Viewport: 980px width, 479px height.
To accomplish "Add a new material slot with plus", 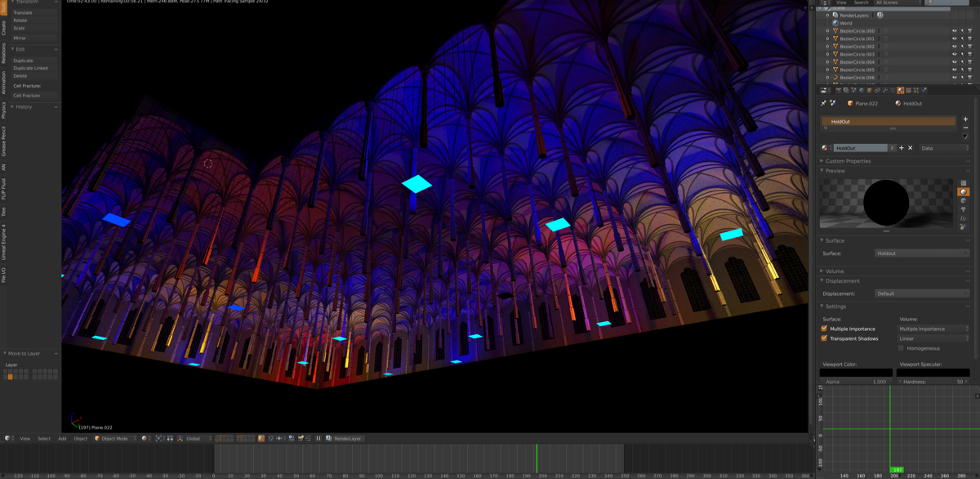I will [x=965, y=119].
